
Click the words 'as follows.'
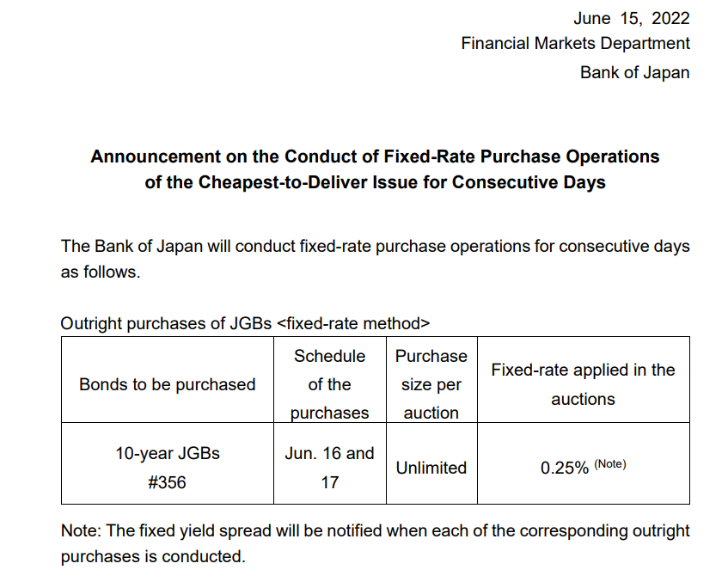(100, 272)
